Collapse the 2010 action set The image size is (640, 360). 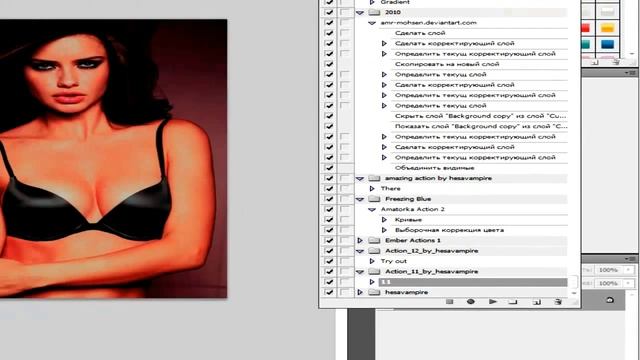tap(360, 13)
